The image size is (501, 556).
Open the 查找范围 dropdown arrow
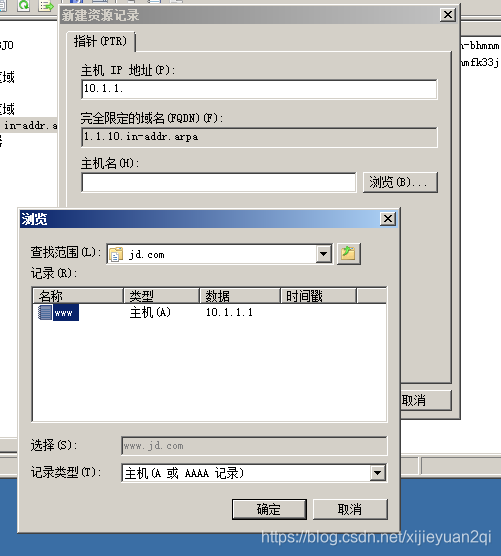pos(323,254)
